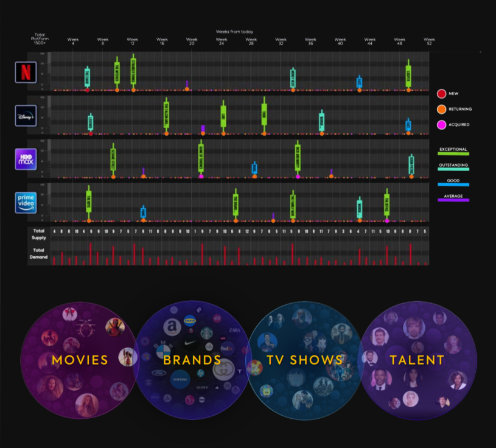This screenshot has width=496, height=448.
Task: Click the Week 4 column header
Action: (x=73, y=41)
